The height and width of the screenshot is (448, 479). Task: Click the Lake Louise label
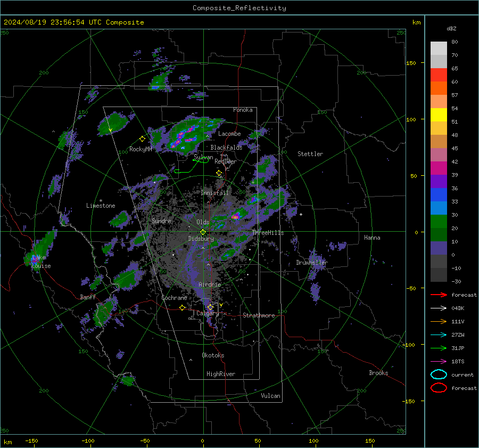pyautogui.click(x=41, y=262)
